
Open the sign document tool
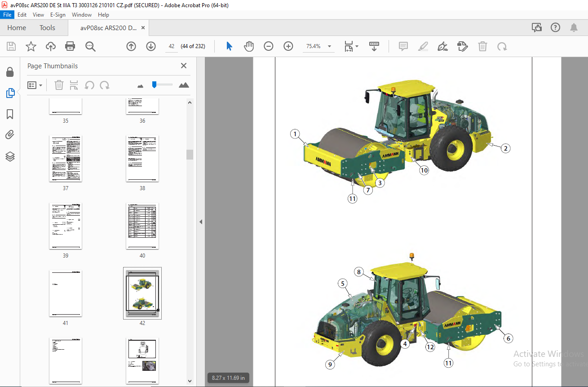(443, 46)
